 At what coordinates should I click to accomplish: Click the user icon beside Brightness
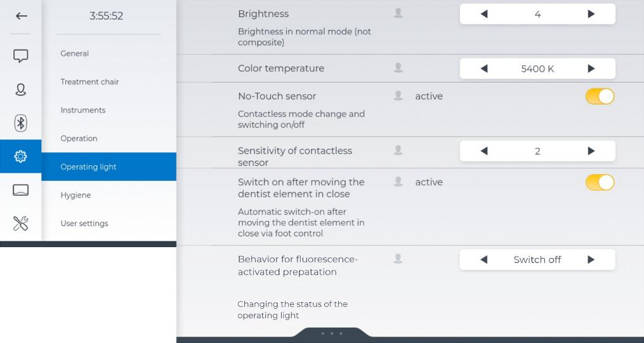[398, 13]
